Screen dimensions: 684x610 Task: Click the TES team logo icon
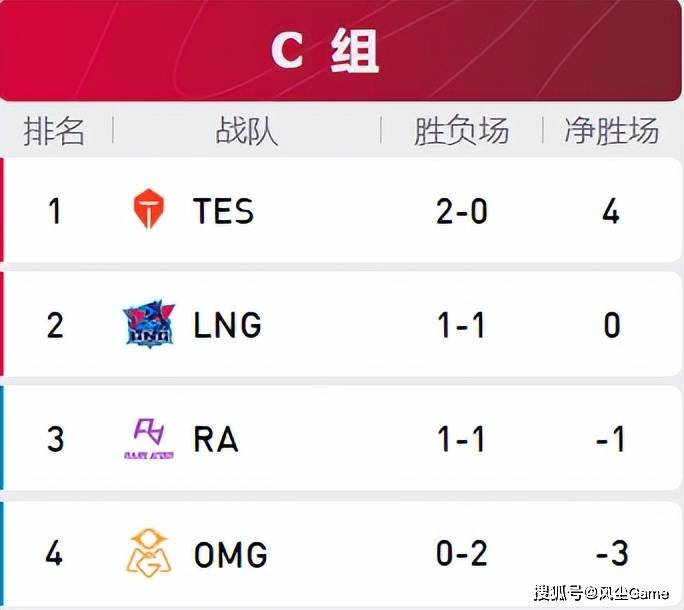coord(149,209)
